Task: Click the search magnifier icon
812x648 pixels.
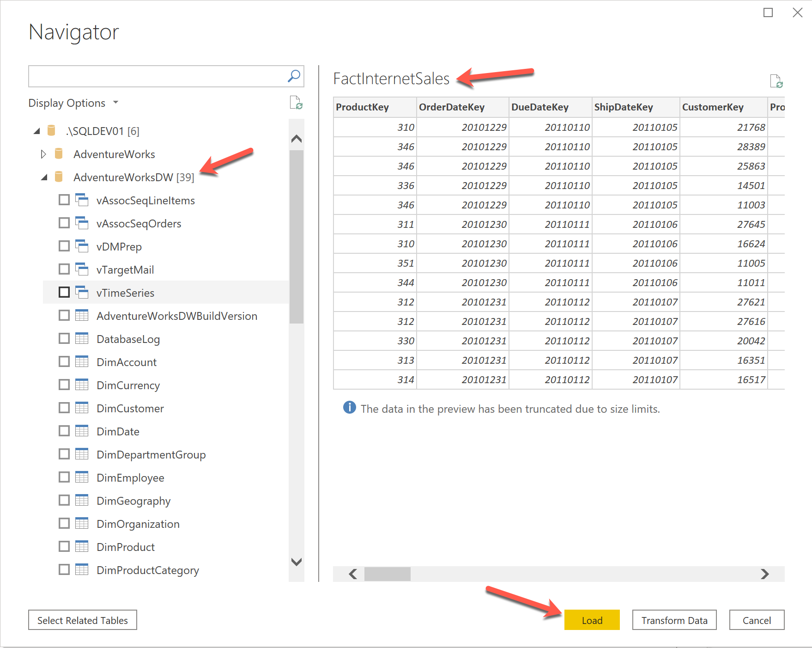Action: point(294,76)
